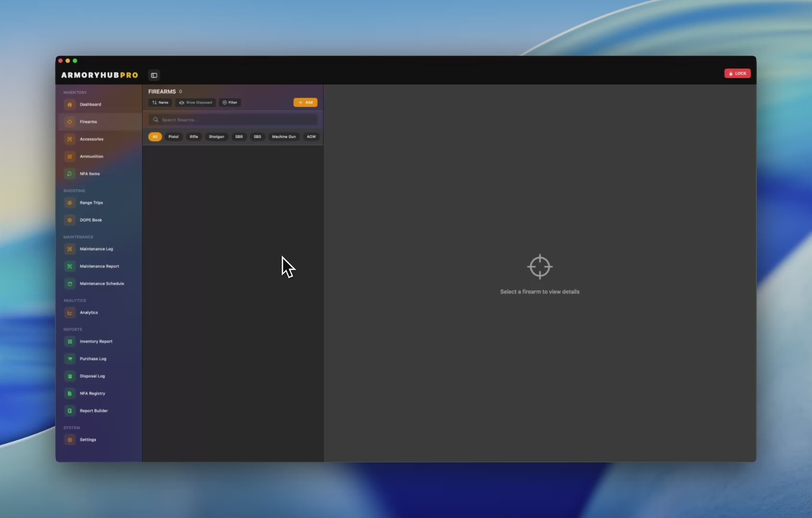Click the Analytics chart icon

click(x=70, y=313)
